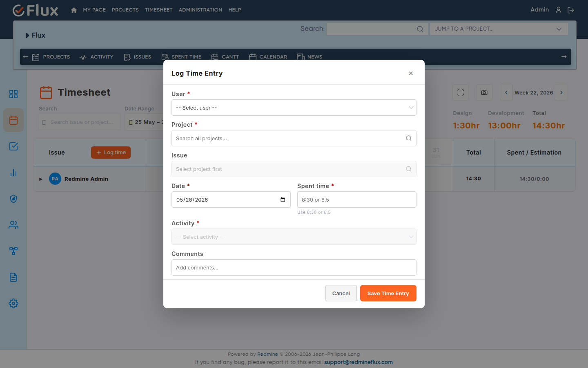Switch to the Calendar tab
Viewport: 588px width, 368px height.
(x=268, y=57)
